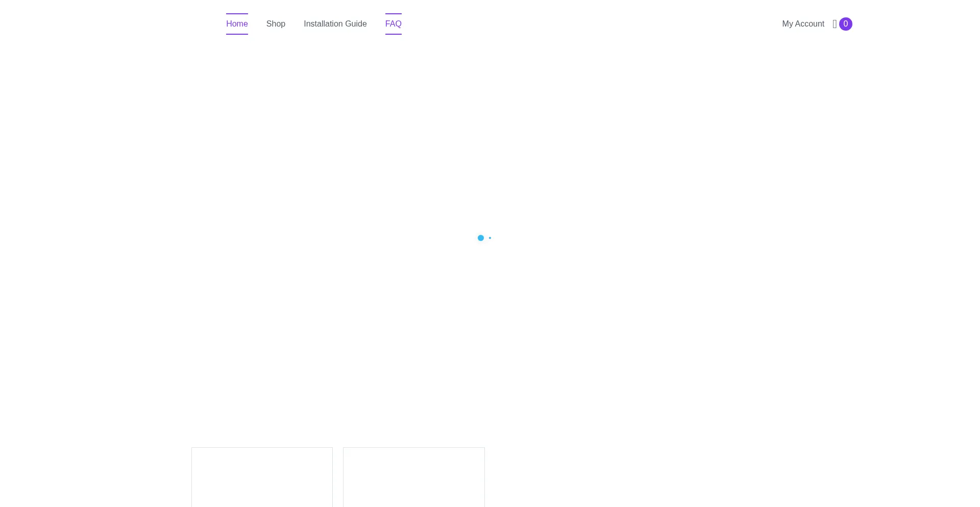Click the left border of first product card
The width and height of the screenshot is (980, 507).
(191, 477)
